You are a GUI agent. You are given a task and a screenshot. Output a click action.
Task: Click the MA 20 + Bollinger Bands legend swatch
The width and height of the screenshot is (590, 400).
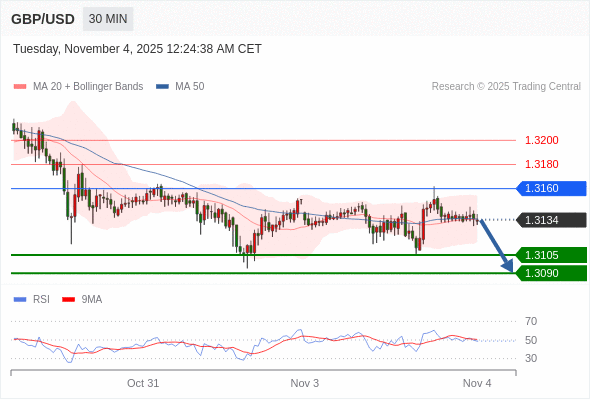click(20, 87)
